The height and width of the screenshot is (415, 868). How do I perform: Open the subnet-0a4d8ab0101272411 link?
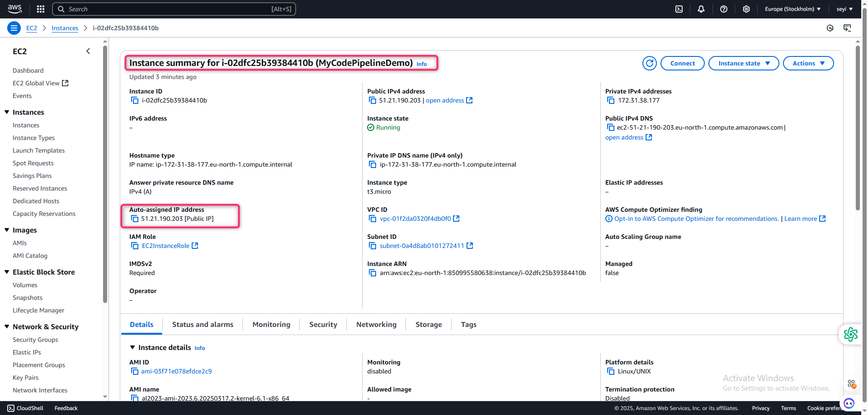426,246
